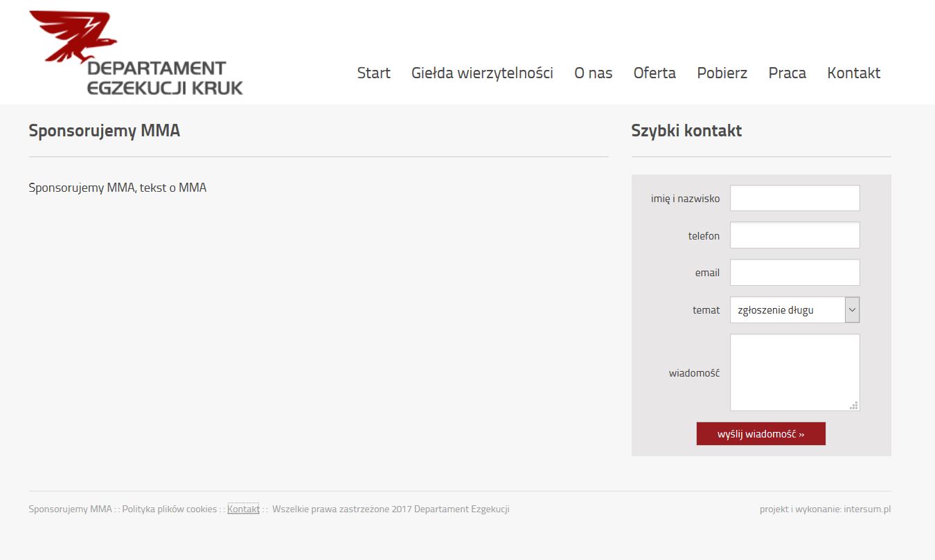This screenshot has width=935, height=560.
Task: Open Polityka plików cookies link
Action: tap(169, 509)
